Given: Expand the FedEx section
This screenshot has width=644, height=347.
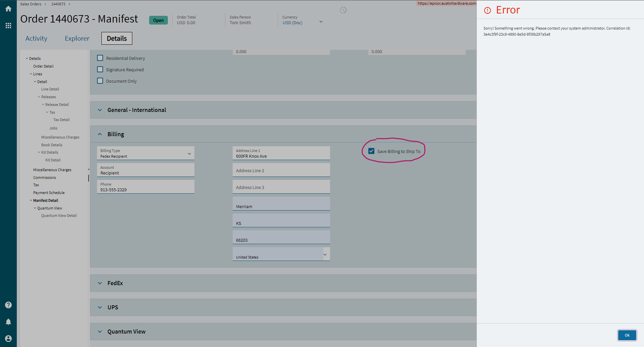Looking at the screenshot, I should pos(100,283).
